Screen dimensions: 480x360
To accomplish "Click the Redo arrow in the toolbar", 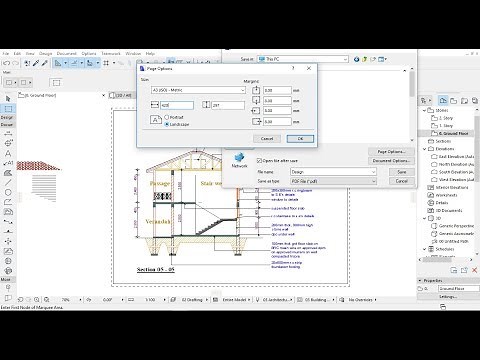I will (x=15, y=63).
